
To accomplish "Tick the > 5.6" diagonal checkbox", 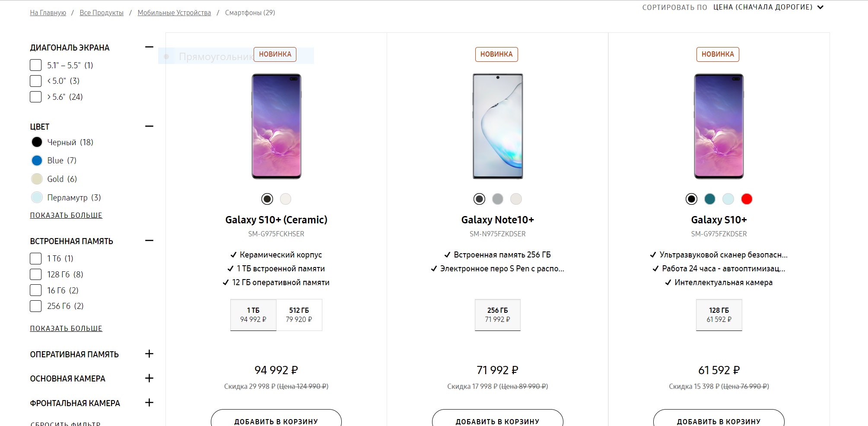I will [36, 97].
